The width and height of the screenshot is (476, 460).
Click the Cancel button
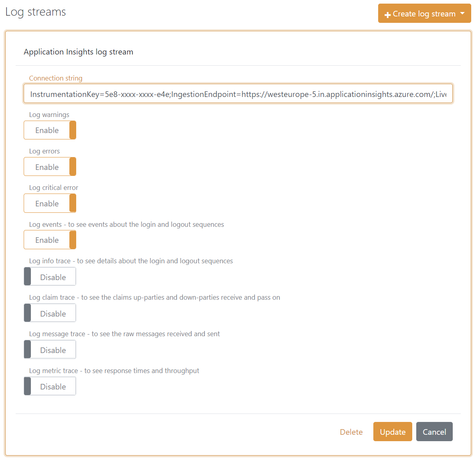pyautogui.click(x=434, y=432)
